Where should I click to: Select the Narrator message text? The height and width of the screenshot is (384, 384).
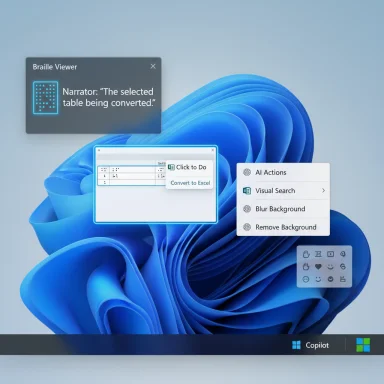point(108,97)
